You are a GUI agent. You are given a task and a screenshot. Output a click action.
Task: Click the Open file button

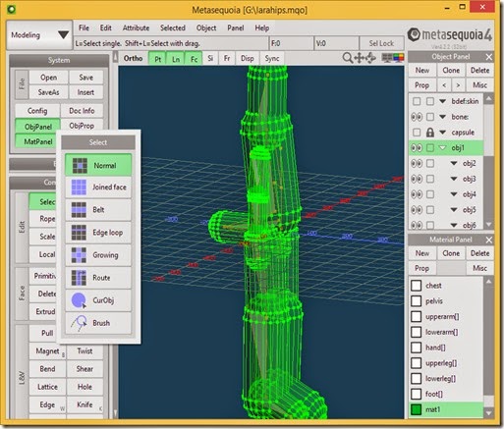pos(49,78)
